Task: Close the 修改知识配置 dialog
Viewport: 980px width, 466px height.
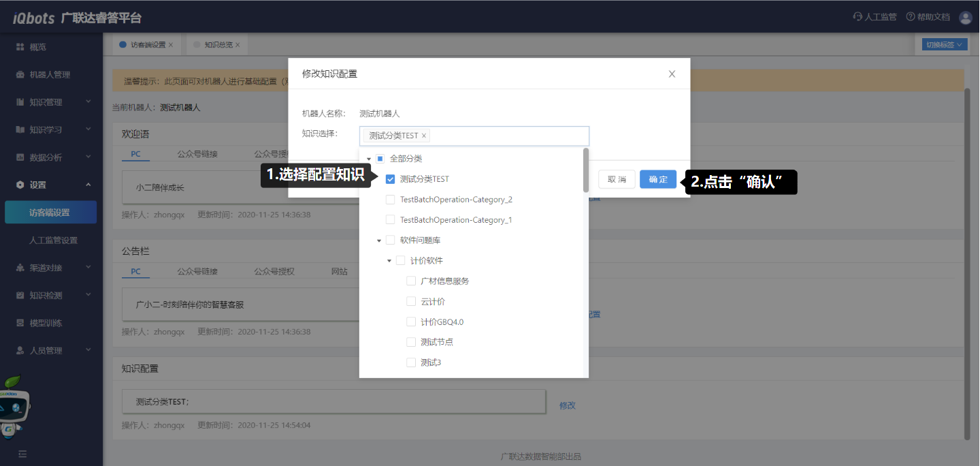Action: (x=672, y=74)
